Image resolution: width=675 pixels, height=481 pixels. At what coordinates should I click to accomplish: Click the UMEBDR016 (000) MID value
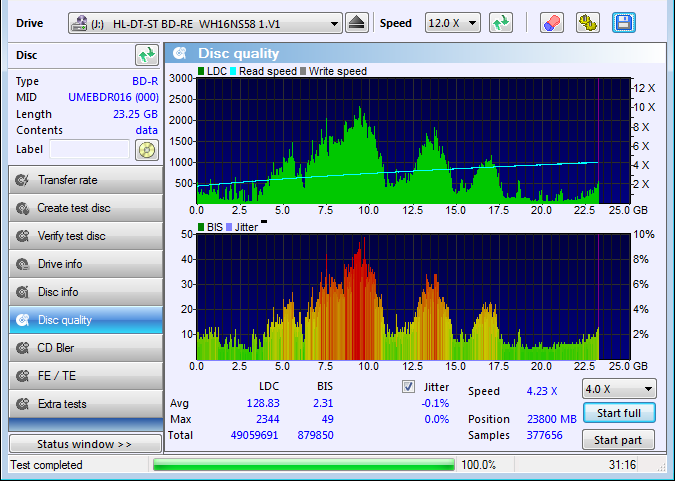click(113, 97)
